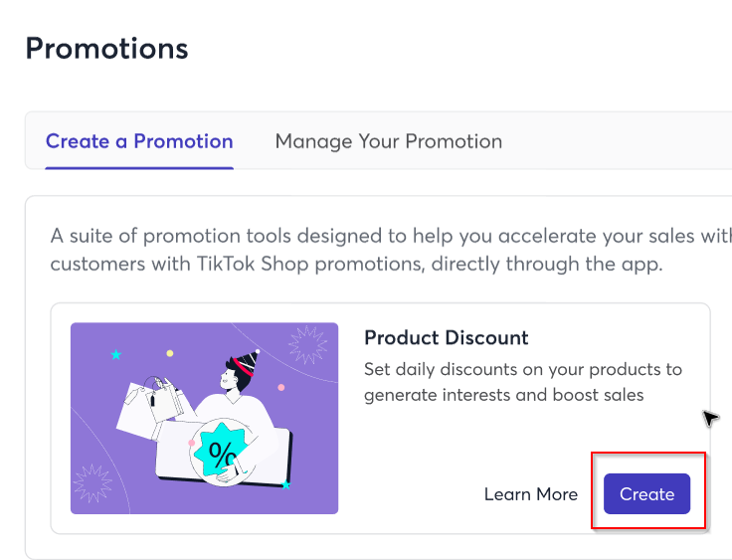Click the cyan star near the illustration's top left
This screenshot has height=560, width=732.
116,354
